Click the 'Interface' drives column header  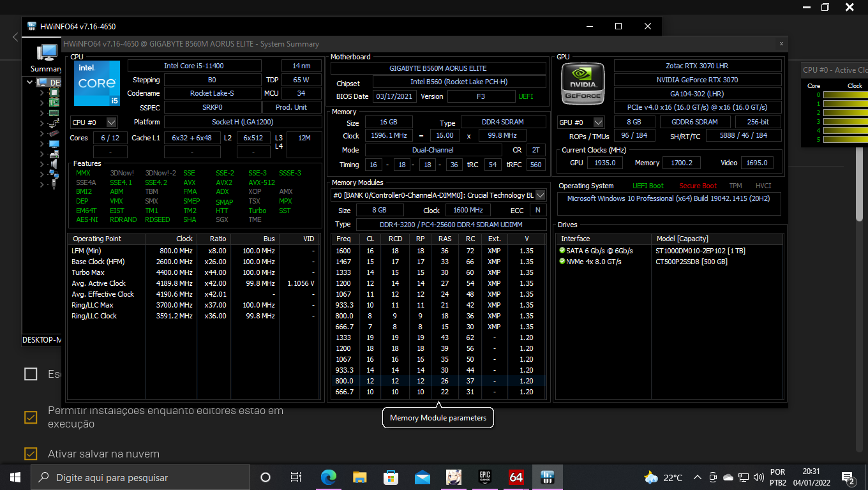604,239
